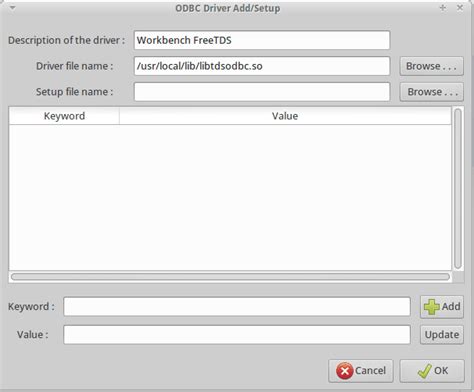Screen dimensions: 474x392
Task: Browse for the setup file
Action: point(431,92)
